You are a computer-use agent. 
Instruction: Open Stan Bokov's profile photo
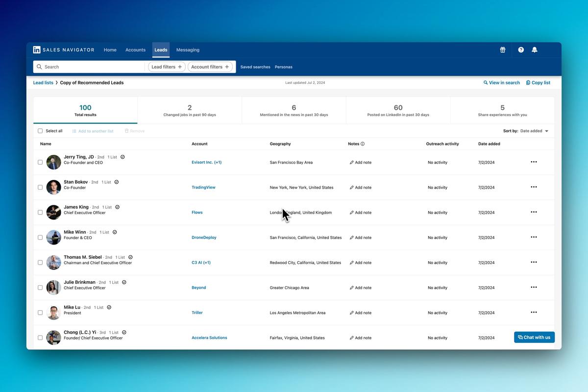53,187
